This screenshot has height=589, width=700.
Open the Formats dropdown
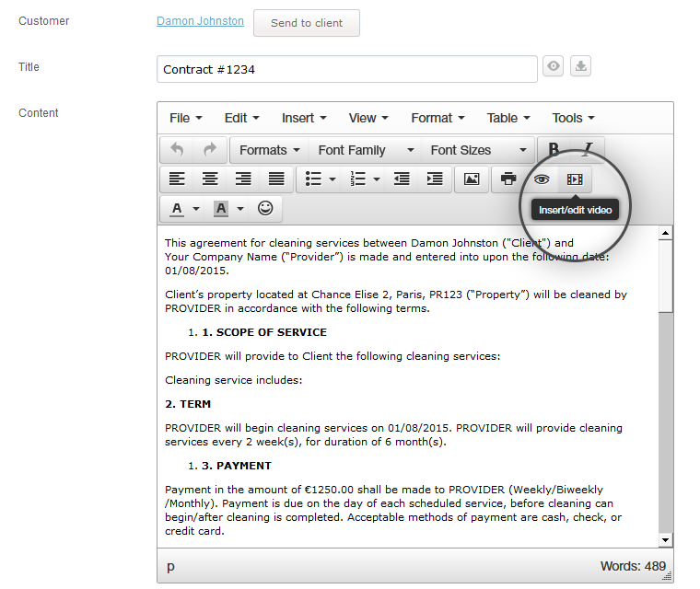click(270, 150)
